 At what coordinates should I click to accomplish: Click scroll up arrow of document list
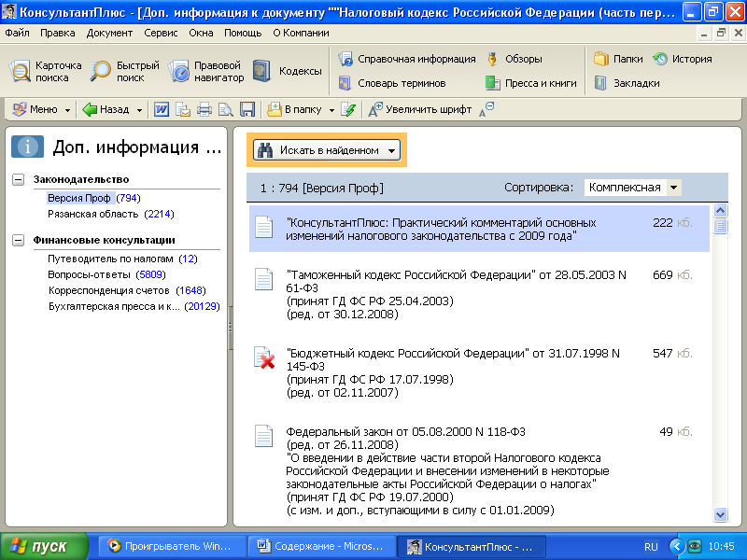tap(720, 211)
